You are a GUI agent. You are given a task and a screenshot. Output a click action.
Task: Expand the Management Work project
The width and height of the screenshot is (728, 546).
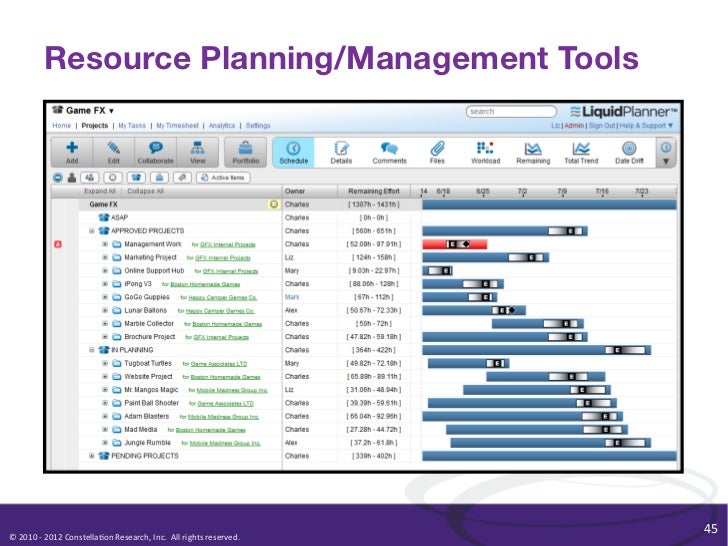point(105,244)
